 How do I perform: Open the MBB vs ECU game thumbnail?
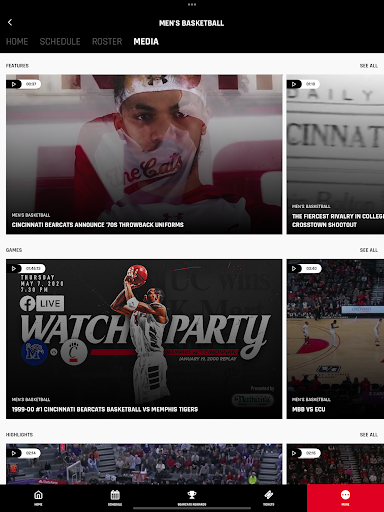click(335, 339)
